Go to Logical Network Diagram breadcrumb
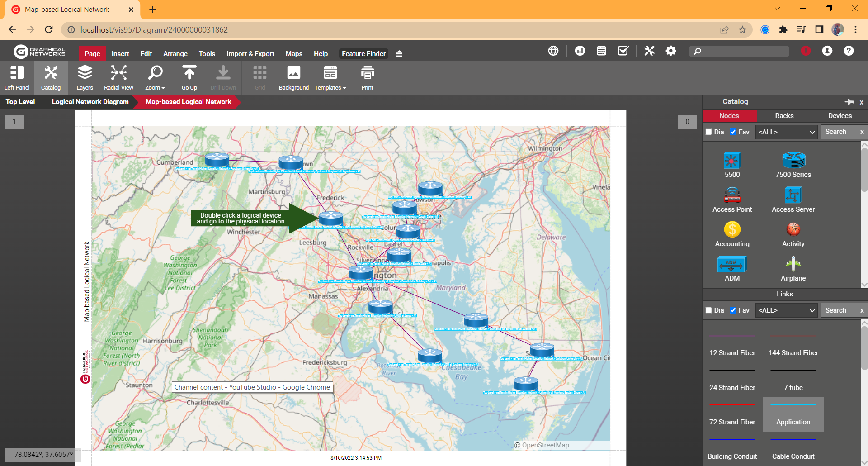 click(x=90, y=102)
